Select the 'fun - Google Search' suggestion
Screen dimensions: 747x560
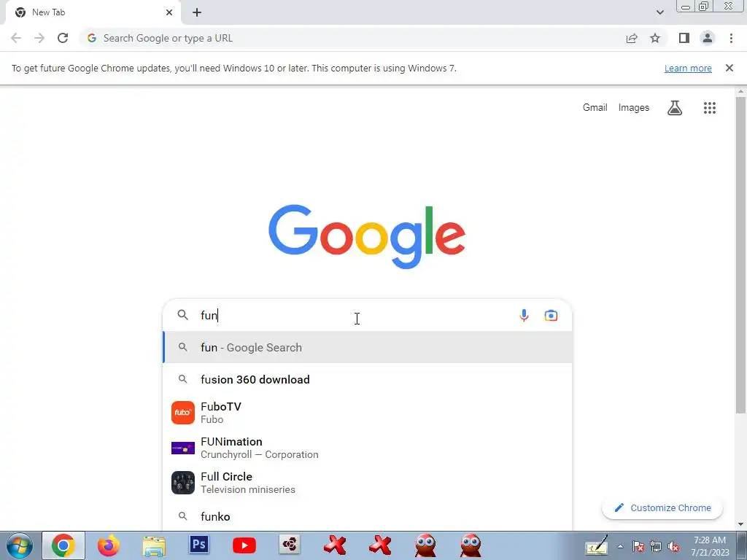coord(367,347)
